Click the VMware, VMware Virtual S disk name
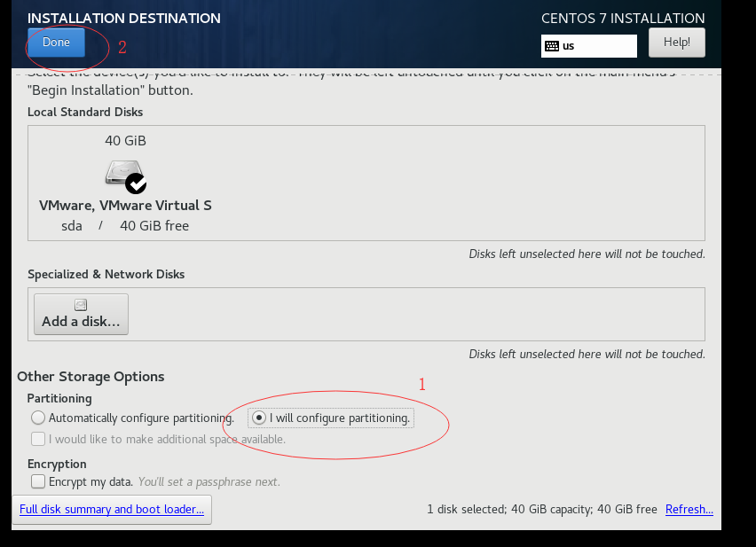Image resolution: width=756 pixels, height=547 pixels. pyautogui.click(x=125, y=206)
